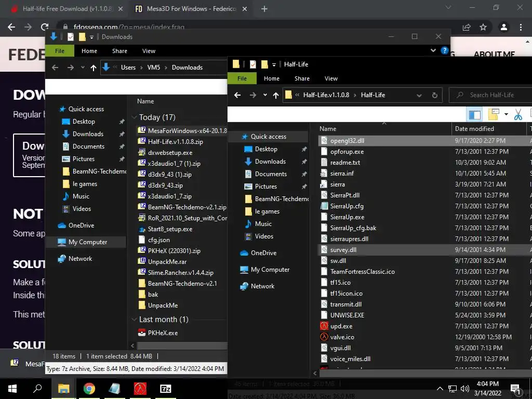Click the Chrome share page icon

pyautogui.click(x=467, y=28)
